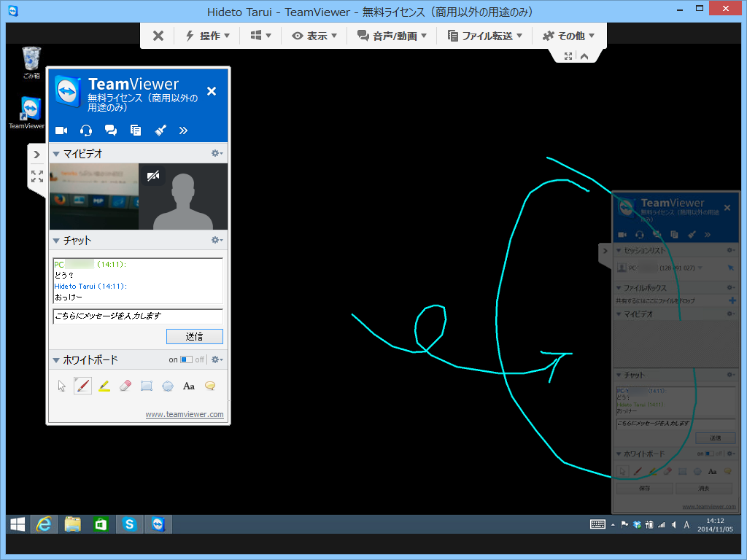Click the Action Center flag icon in tray

[624, 525]
